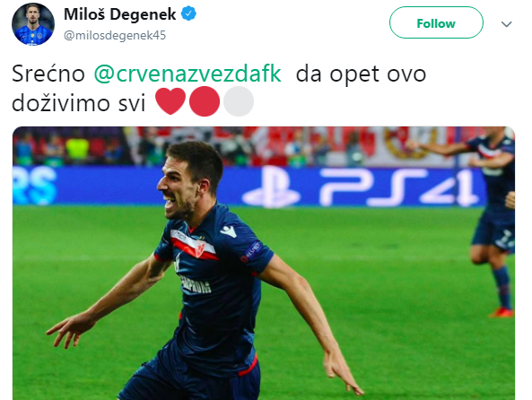Image resolution: width=532 pixels, height=400 pixels.
Task: Click the Macron logo on the jersey shoulder
Action: point(229,231)
